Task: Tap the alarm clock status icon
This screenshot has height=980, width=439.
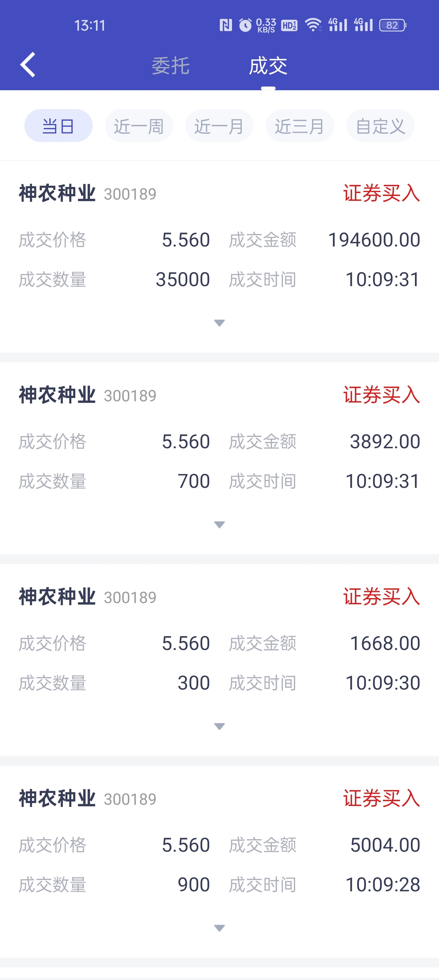Action: (x=245, y=25)
